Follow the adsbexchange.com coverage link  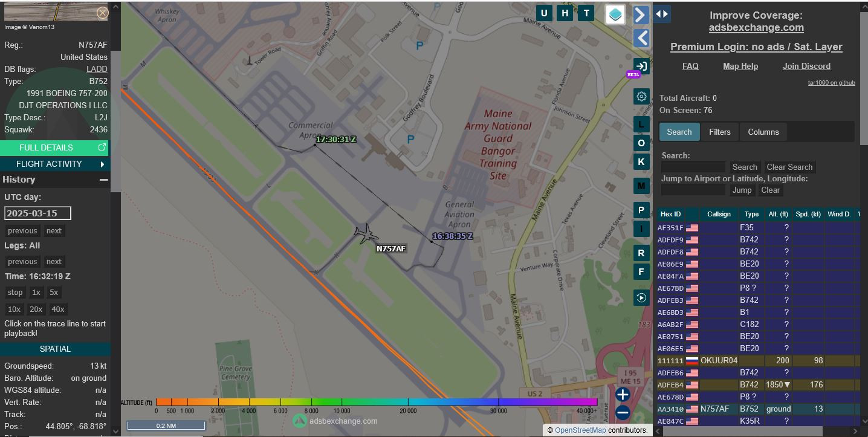(756, 27)
